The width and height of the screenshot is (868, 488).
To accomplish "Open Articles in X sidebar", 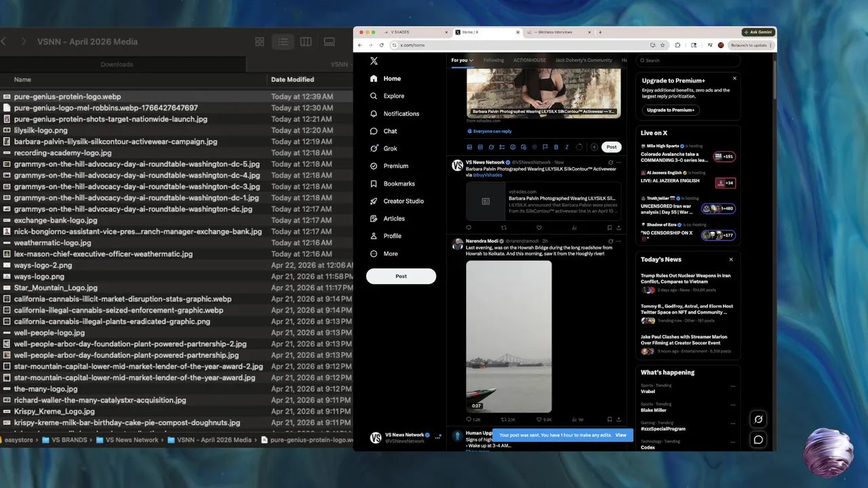I will [x=387, y=219].
